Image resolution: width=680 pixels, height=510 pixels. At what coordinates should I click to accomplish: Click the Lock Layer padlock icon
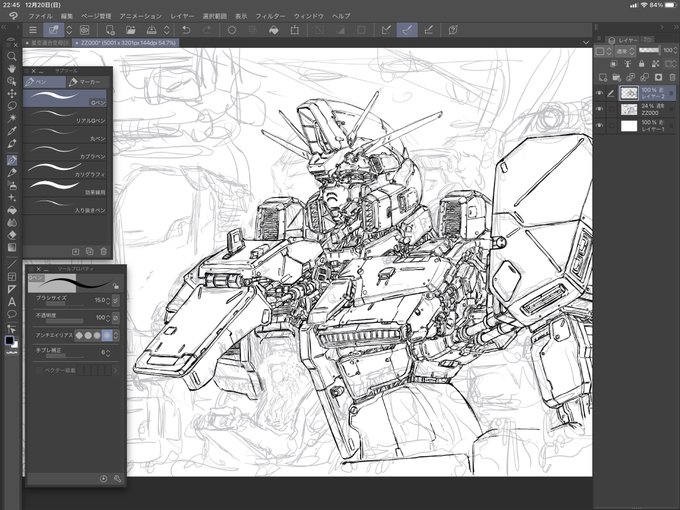pos(641,64)
